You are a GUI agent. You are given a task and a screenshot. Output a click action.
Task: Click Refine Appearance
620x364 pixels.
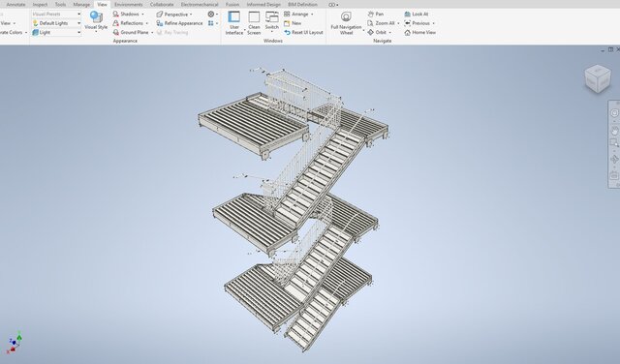point(179,23)
